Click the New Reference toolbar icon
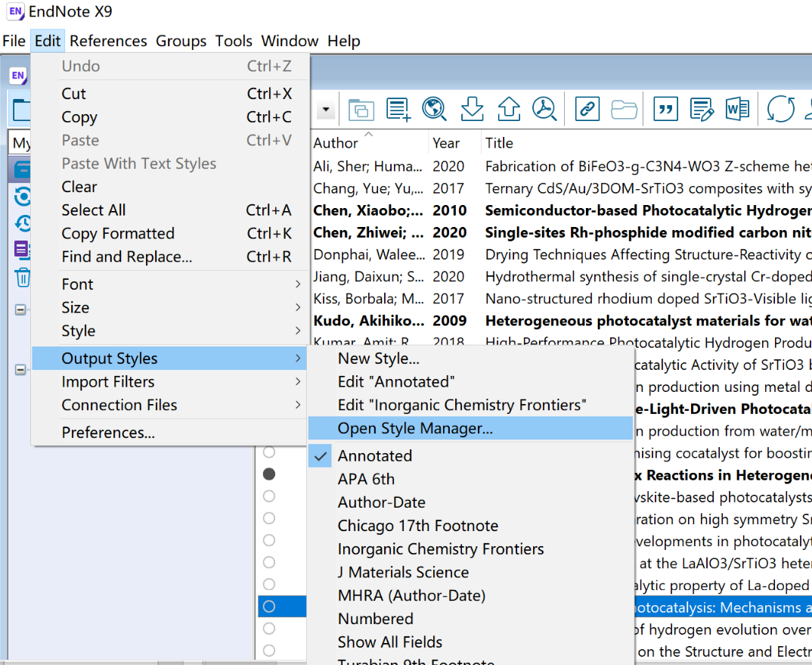Image resolution: width=812 pixels, height=665 pixels. (398, 110)
